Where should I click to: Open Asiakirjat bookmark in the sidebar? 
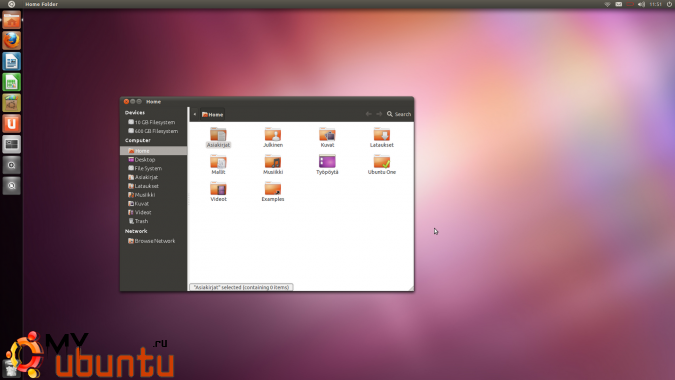[x=153, y=177]
